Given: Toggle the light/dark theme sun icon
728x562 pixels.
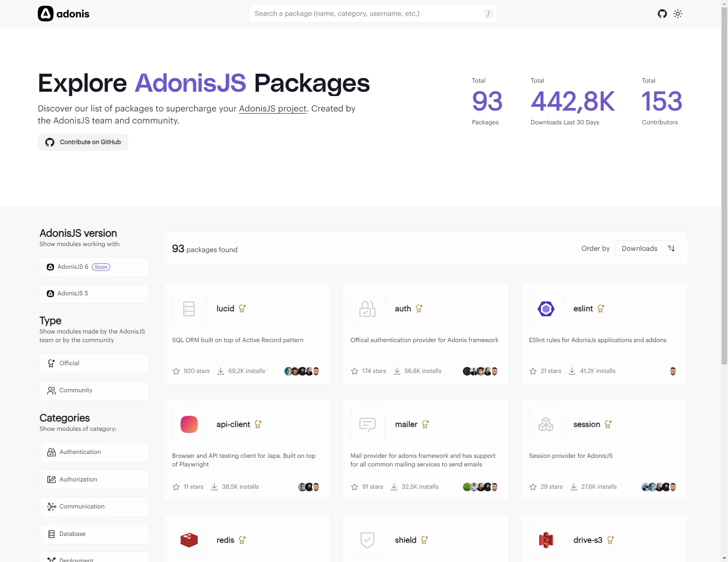Looking at the screenshot, I should click(678, 14).
